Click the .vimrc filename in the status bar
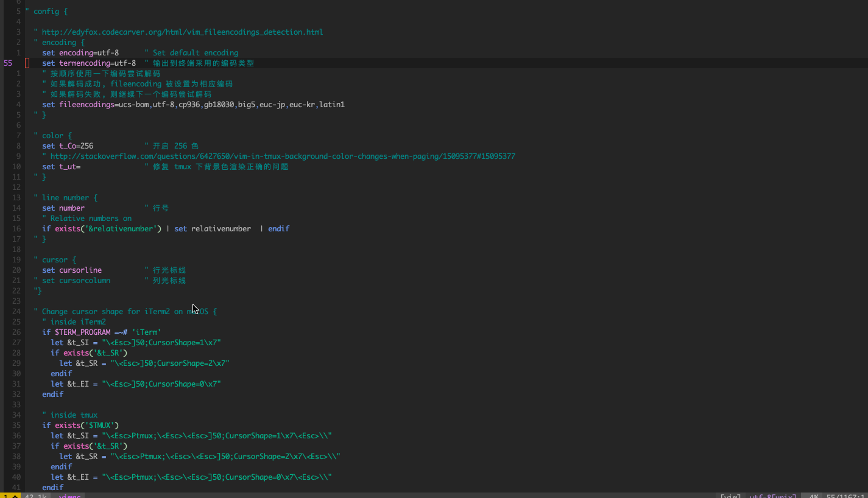The width and height of the screenshot is (868, 498). point(69,496)
